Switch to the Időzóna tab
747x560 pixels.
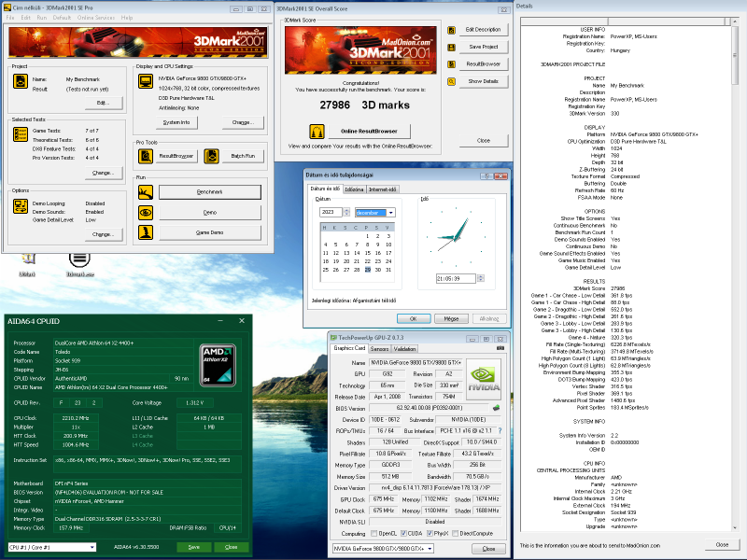point(354,189)
